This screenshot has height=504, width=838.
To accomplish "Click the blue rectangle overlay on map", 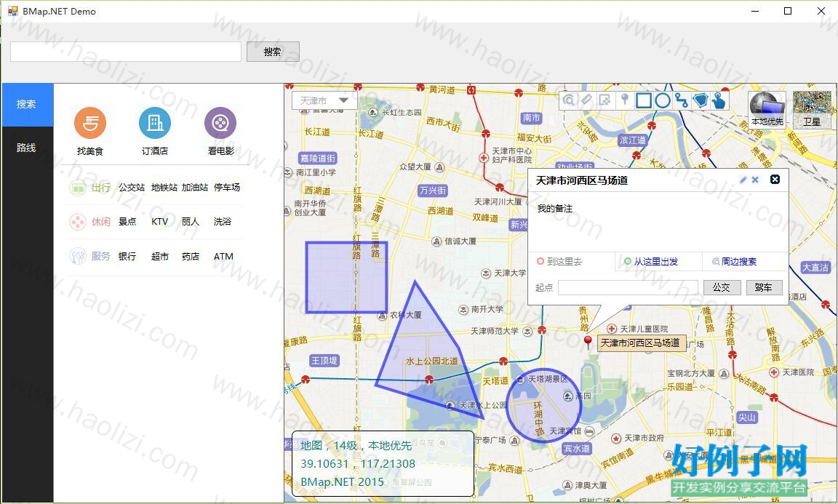I will (x=346, y=277).
